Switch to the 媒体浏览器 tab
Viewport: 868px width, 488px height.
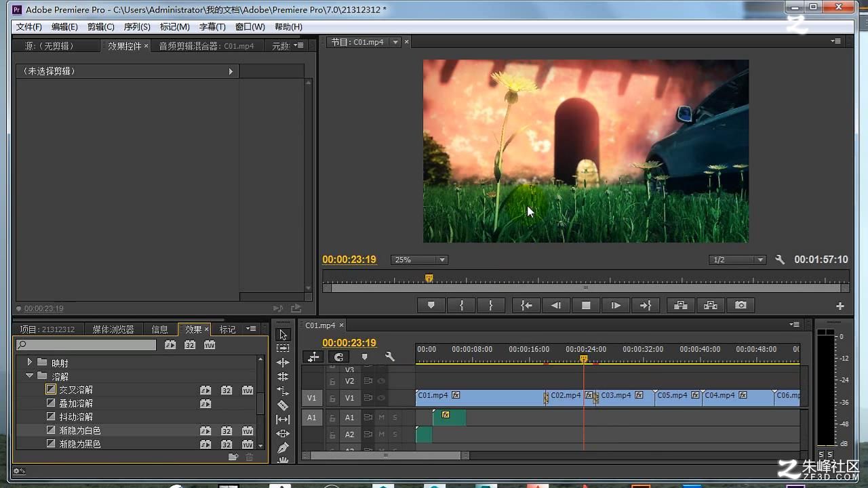[113, 329]
